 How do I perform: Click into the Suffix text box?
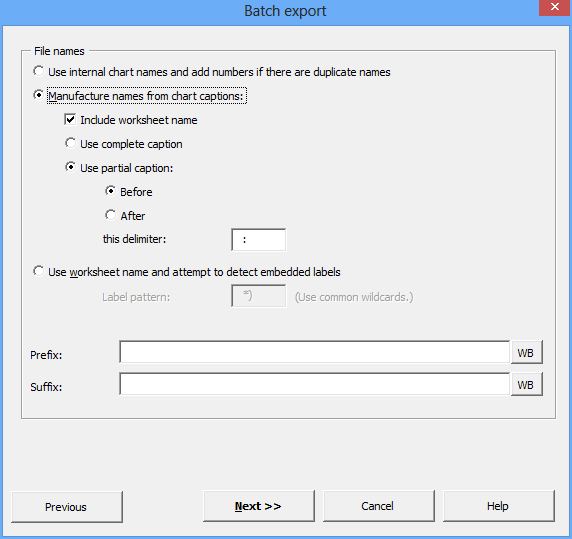click(314, 384)
